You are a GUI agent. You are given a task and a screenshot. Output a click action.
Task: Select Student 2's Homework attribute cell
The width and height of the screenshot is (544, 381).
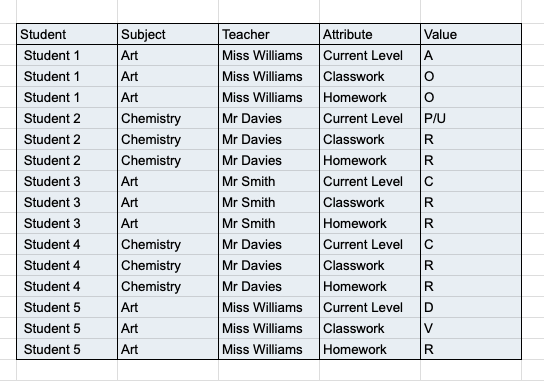pyautogui.click(x=370, y=160)
